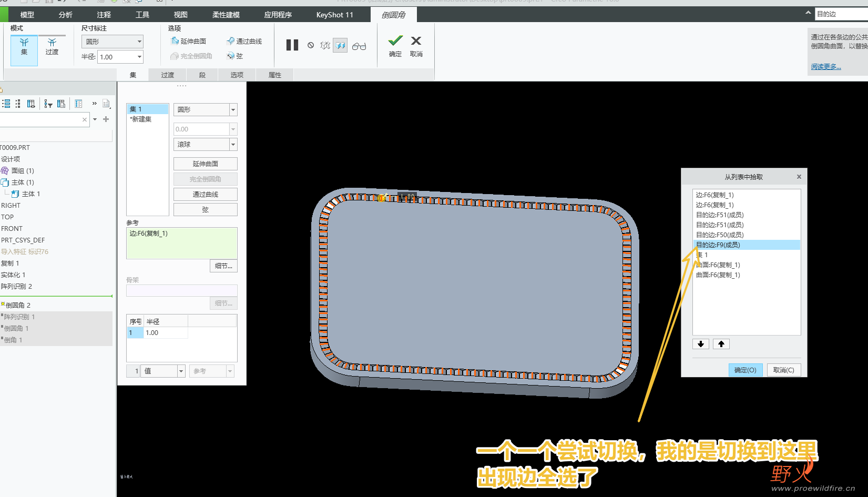Click the tree filter icon in model tree
This screenshot has height=497, width=868.
pyautogui.click(x=48, y=104)
